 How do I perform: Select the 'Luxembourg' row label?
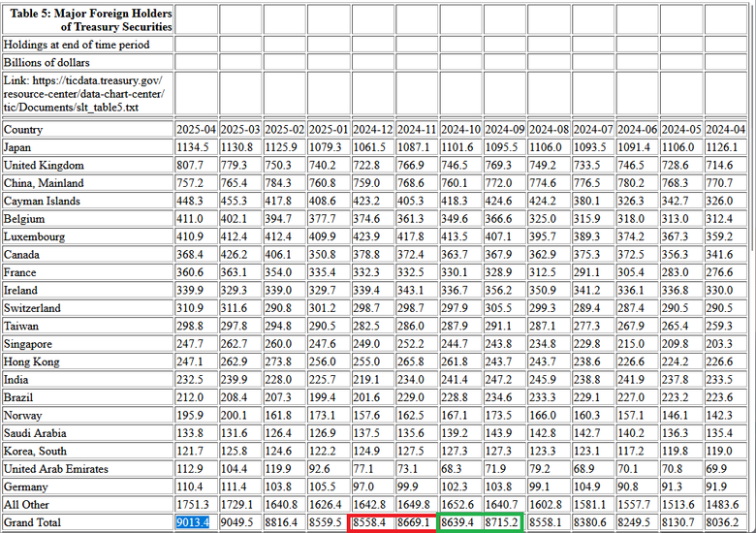click(x=34, y=236)
